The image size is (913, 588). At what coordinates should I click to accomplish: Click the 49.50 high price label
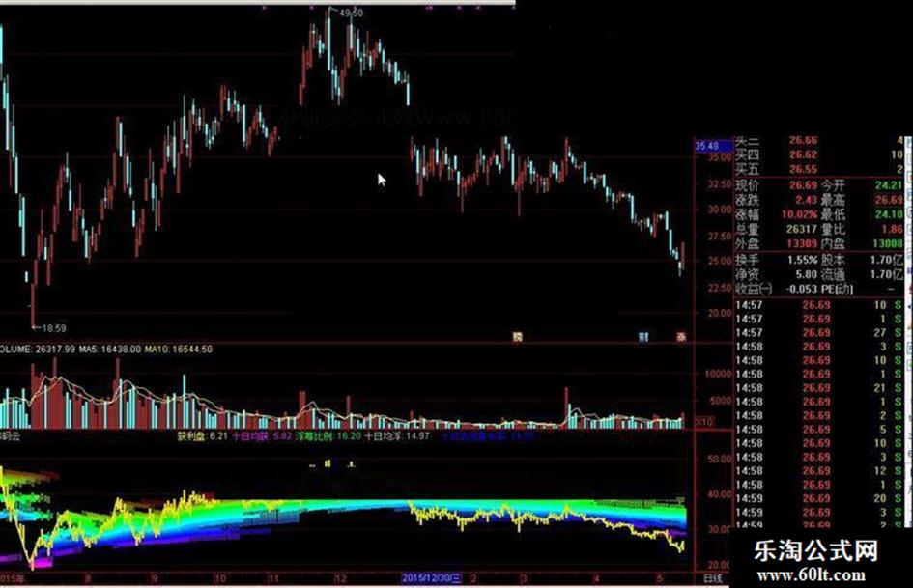(351, 13)
